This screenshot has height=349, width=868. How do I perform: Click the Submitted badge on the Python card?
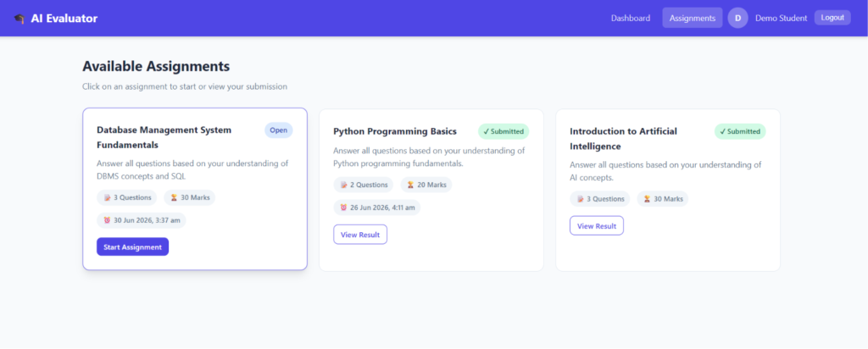pyautogui.click(x=504, y=131)
